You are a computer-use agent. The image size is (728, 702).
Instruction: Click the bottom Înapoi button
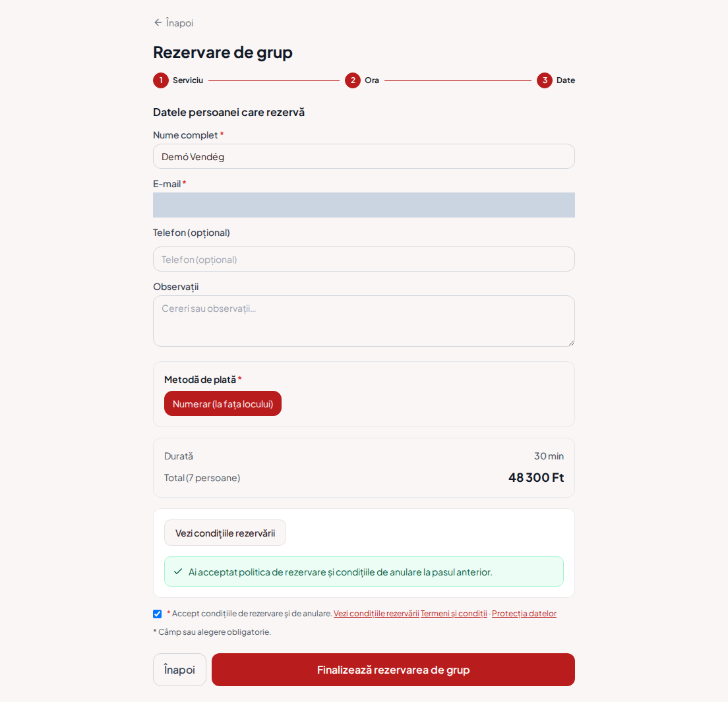(179, 670)
